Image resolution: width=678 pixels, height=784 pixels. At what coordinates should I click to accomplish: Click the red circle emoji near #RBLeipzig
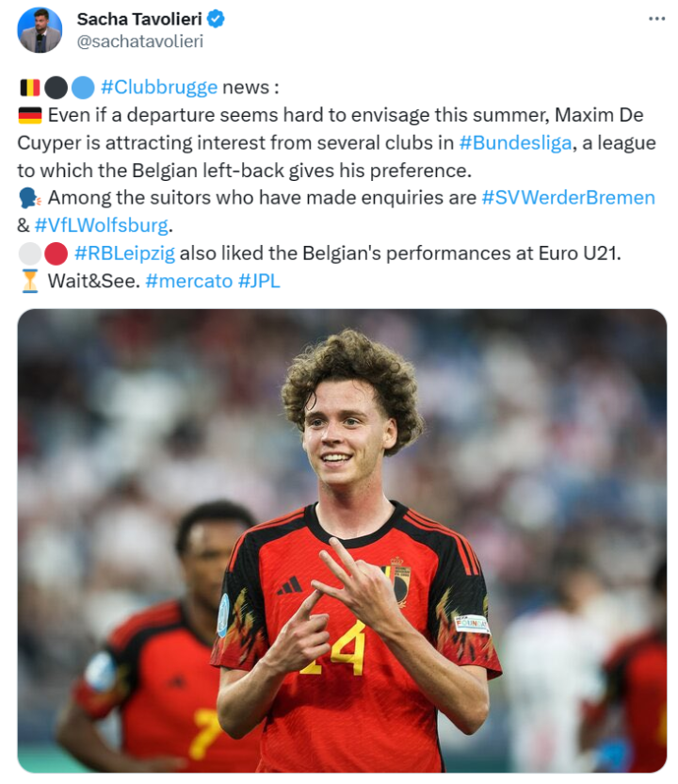[x=56, y=253]
